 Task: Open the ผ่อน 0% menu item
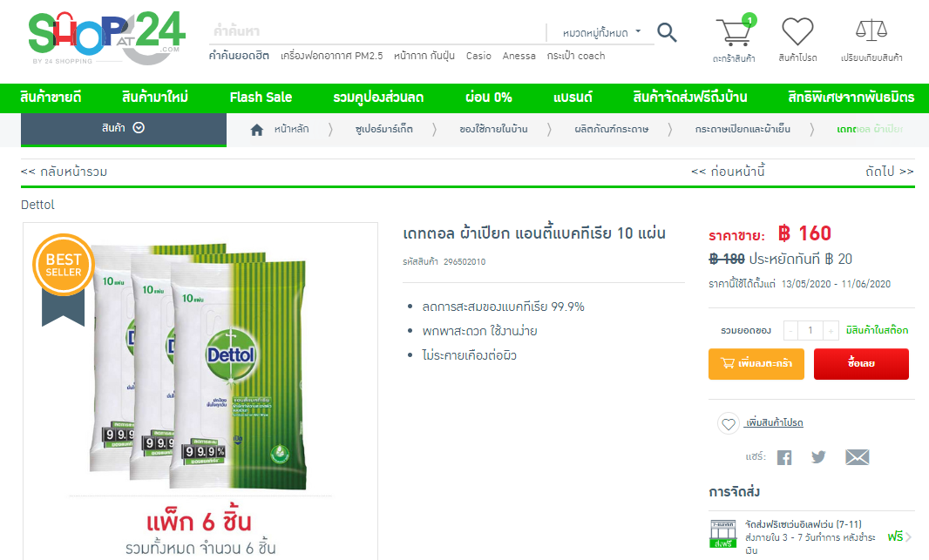coord(489,98)
